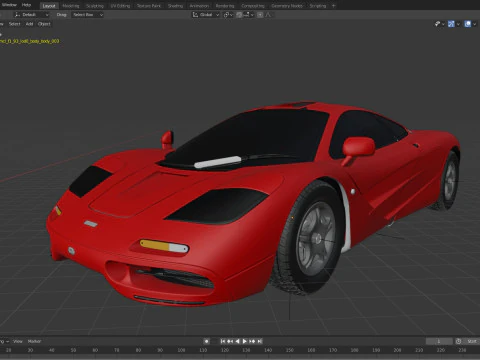This screenshot has width=480, height=360.
Task: Open the Select Box drag dropdown
Action: (88, 15)
